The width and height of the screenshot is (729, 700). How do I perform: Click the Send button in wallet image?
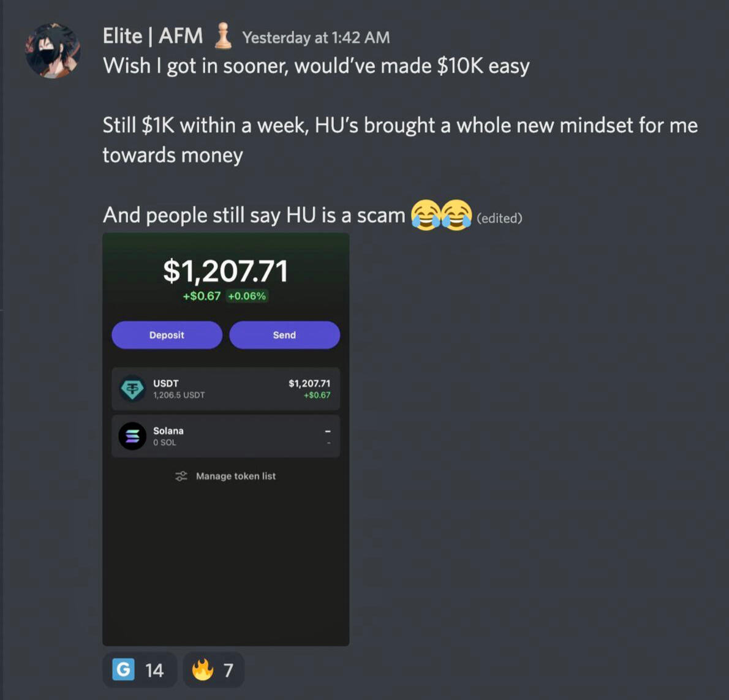(284, 334)
